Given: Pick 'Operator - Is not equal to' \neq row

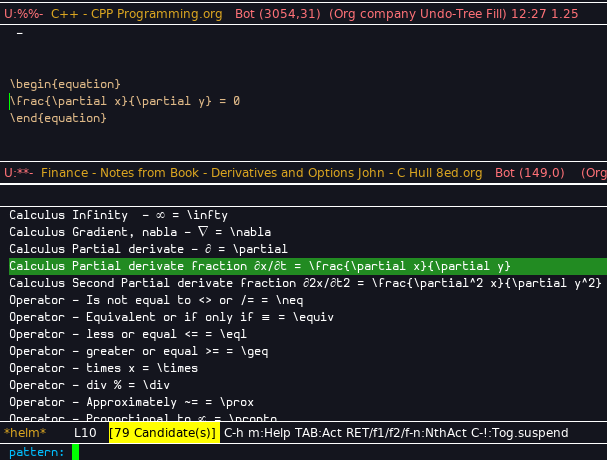Looking at the screenshot, I should click(156, 300).
